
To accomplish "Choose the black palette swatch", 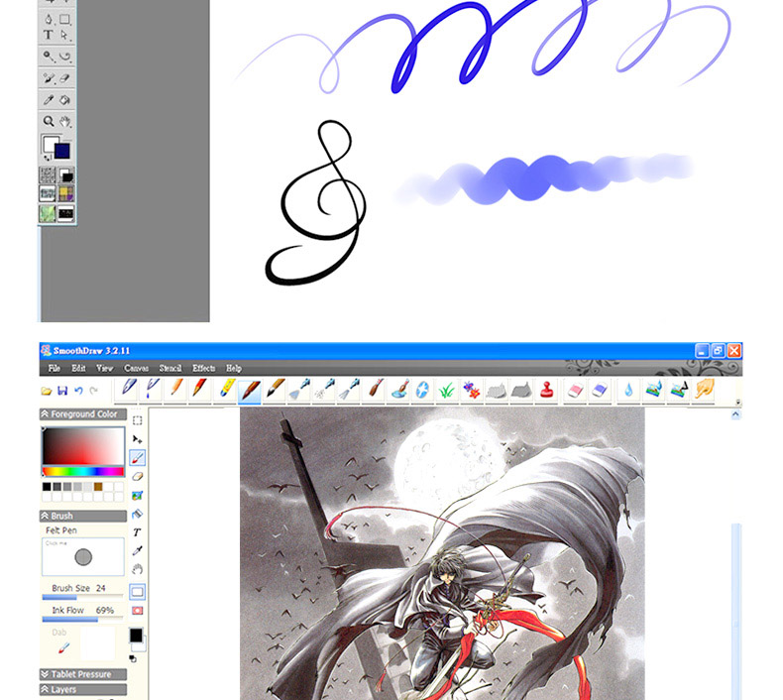I will point(47,487).
